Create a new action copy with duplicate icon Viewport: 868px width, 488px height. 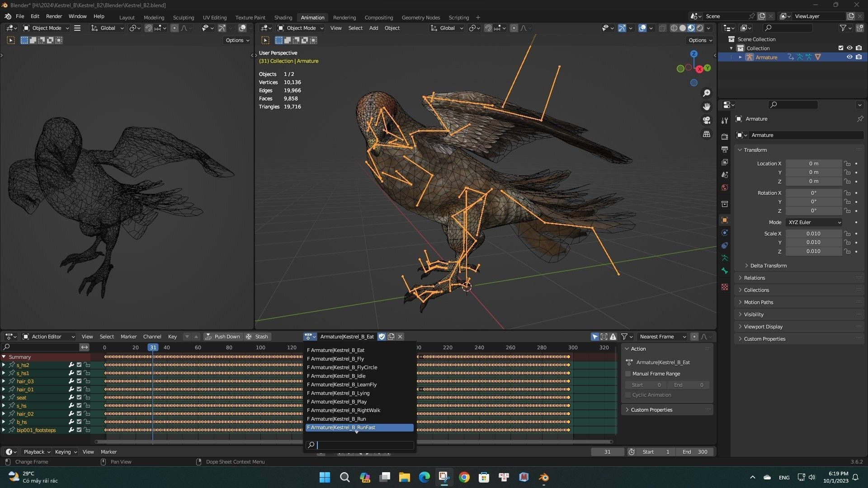(391, 337)
